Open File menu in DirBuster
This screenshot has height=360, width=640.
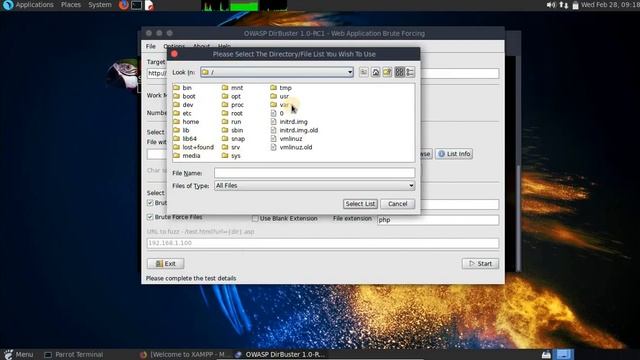(151, 46)
